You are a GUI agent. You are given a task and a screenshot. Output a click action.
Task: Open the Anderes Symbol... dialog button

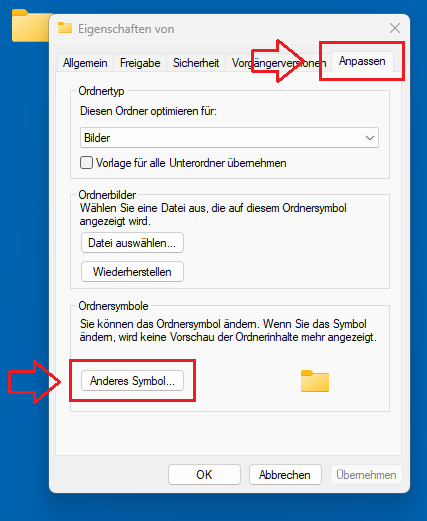[132, 381]
